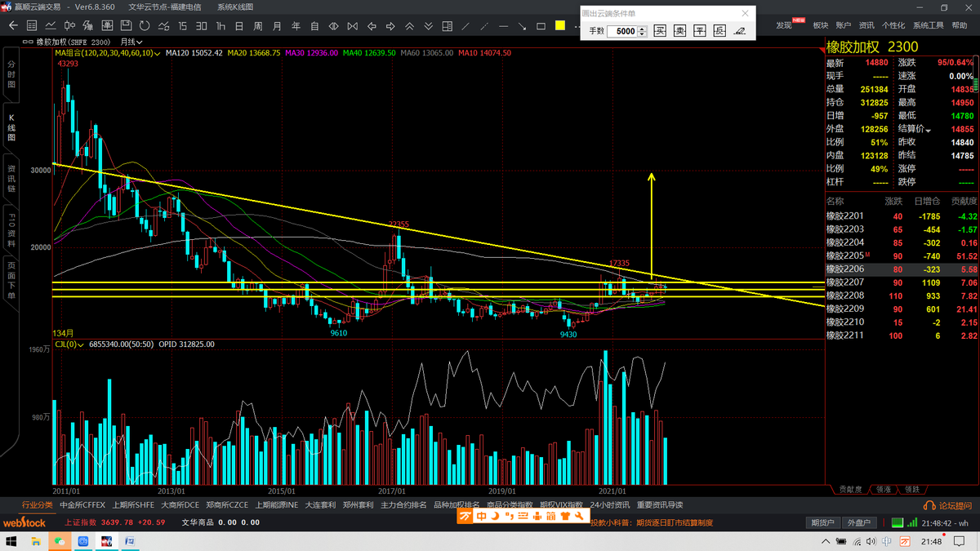
Task: Switch to 页面下单 side tab
Action: [x=11, y=281]
